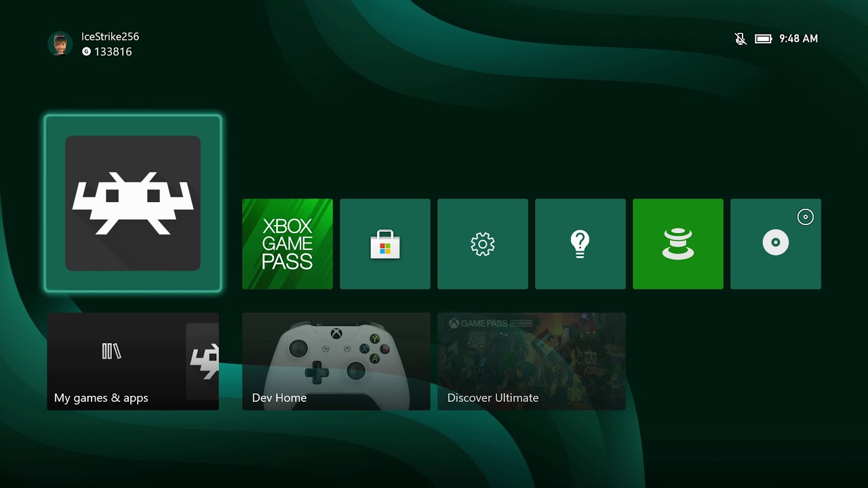Open the Xbox Game Pass tile
The height and width of the screenshot is (488, 868).
pyautogui.click(x=288, y=244)
